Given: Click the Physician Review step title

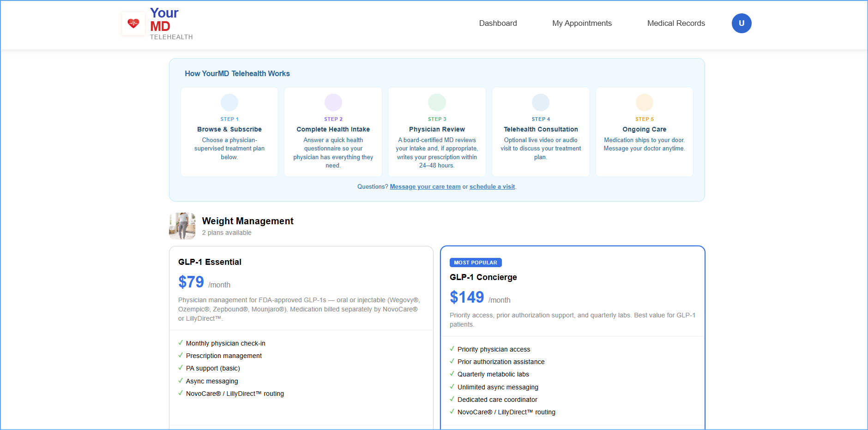Looking at the screenshot, I should pyautogui.click(x=437, y=129).
